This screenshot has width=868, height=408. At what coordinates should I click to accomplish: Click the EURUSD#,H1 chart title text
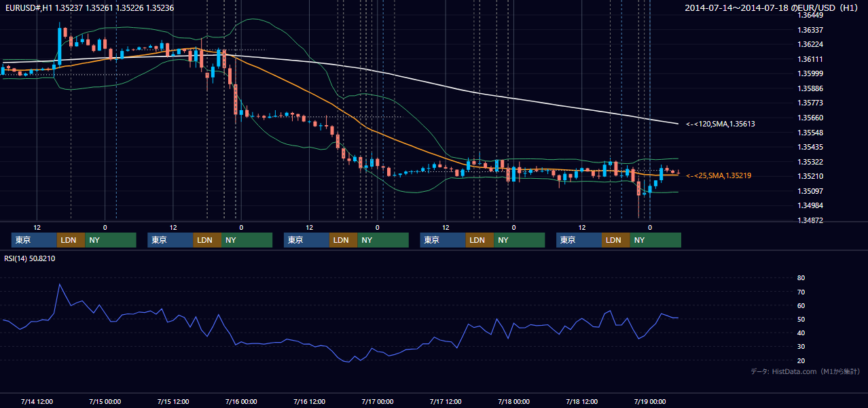(90, 8)
